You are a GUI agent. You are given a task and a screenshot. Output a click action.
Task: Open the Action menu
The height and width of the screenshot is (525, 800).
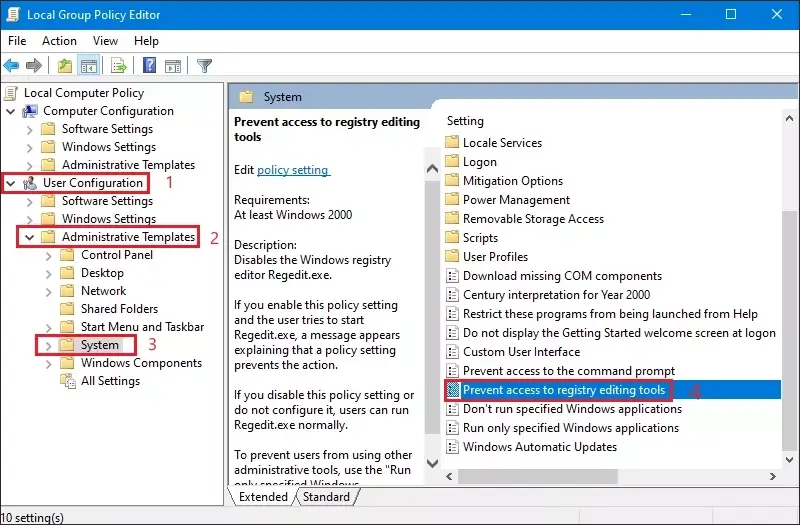59,41
